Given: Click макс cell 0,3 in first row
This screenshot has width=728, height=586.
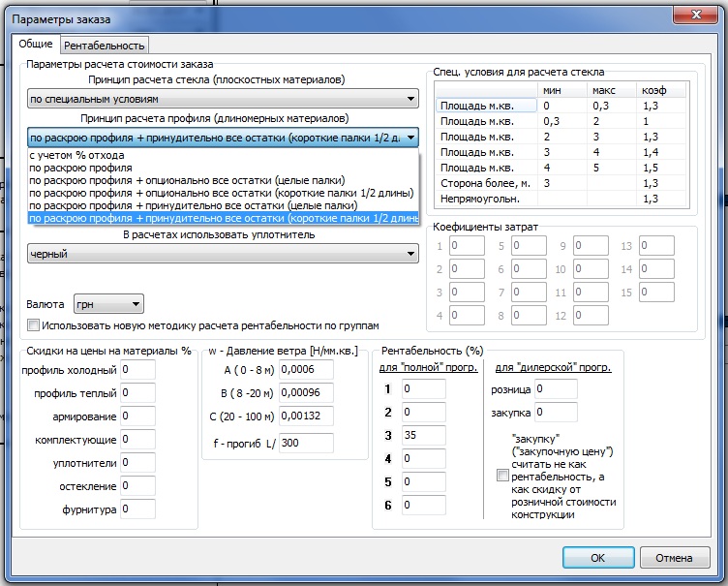Looking at the screenshot, I should tap(612, 106).
